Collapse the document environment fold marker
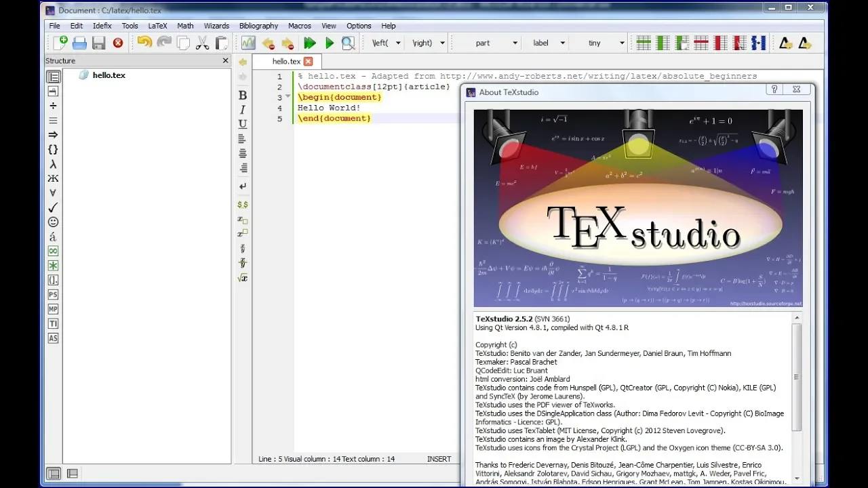The width and height of the screenshot is (868, 488). 288,97
